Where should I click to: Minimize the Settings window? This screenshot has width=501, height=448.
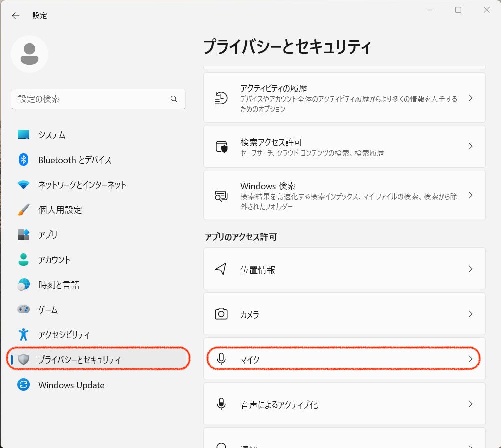[430, 10]
